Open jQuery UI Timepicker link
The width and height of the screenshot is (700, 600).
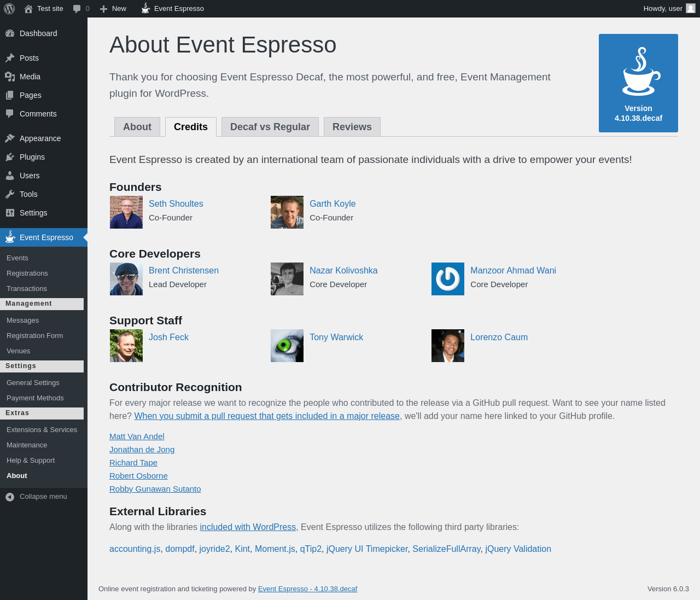tap(367, 549)
